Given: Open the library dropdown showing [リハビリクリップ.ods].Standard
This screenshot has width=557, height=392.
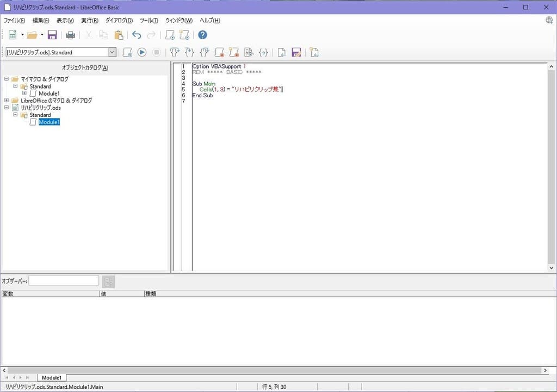Looking at the screenshot, I should (112, 52).
